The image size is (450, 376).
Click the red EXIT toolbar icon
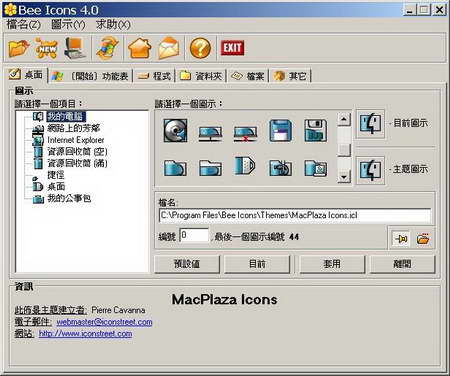point(232,48)
